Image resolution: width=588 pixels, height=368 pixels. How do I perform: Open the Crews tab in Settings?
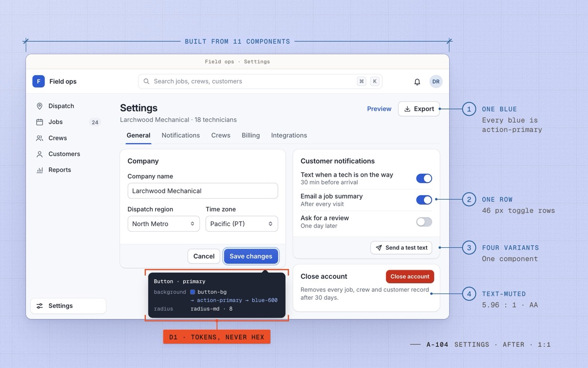point(221,135)
